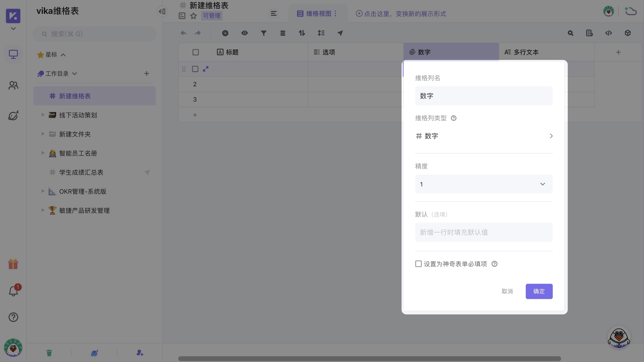Open the 多行文本 column header
Image resolution: width=644 pixels, height=362 pixels.
pyautogui.click(x=526, y=52)
